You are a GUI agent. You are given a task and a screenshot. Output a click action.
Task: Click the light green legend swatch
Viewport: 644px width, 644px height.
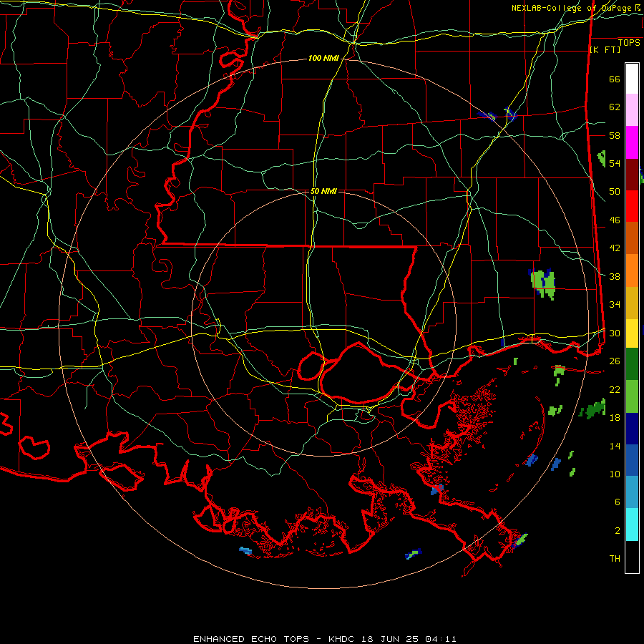pos(632,396)
